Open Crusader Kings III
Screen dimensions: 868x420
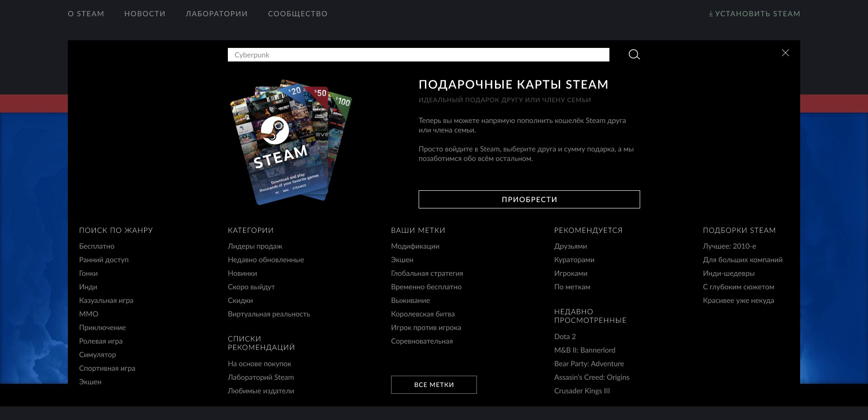(582, 391)
